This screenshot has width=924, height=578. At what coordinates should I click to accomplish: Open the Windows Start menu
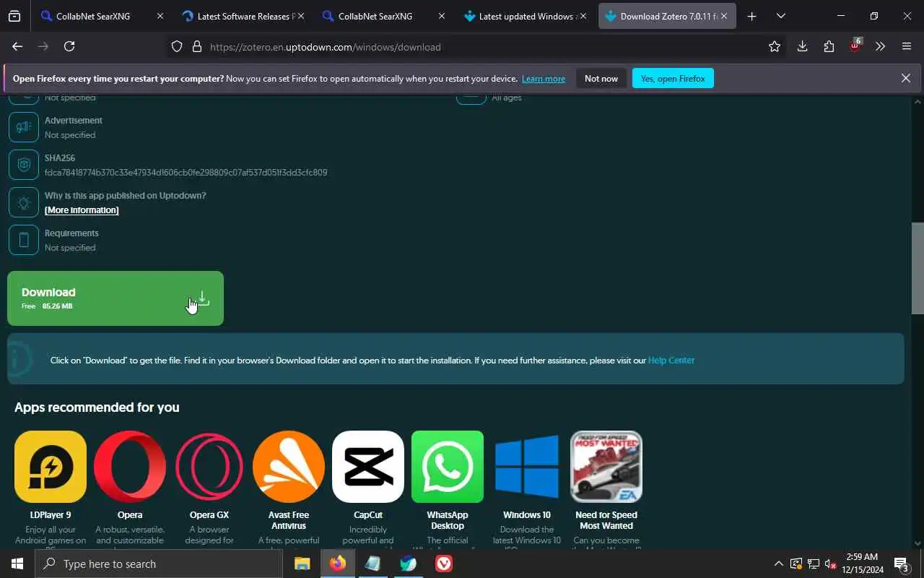tap(17, 564)
